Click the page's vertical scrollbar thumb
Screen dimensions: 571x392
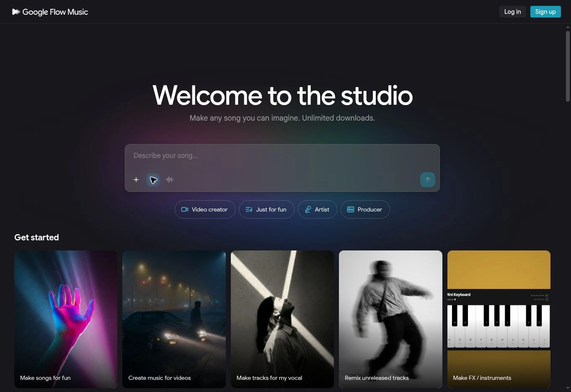coord(568,66)
